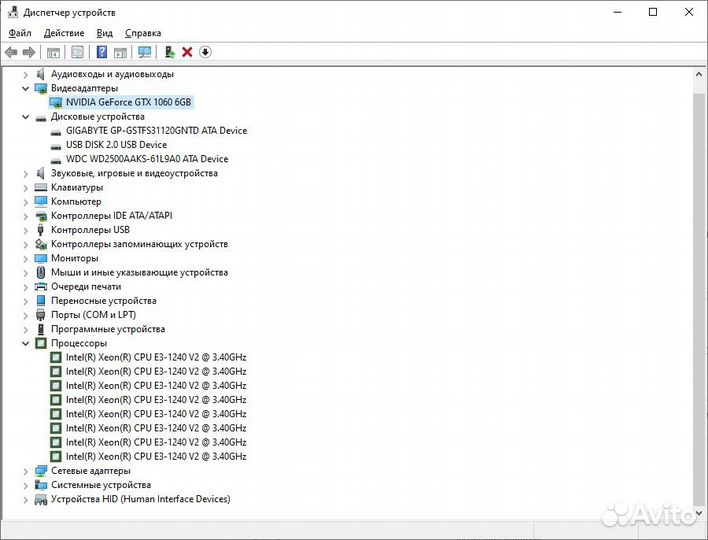Click the Очереди печати label

86,287
